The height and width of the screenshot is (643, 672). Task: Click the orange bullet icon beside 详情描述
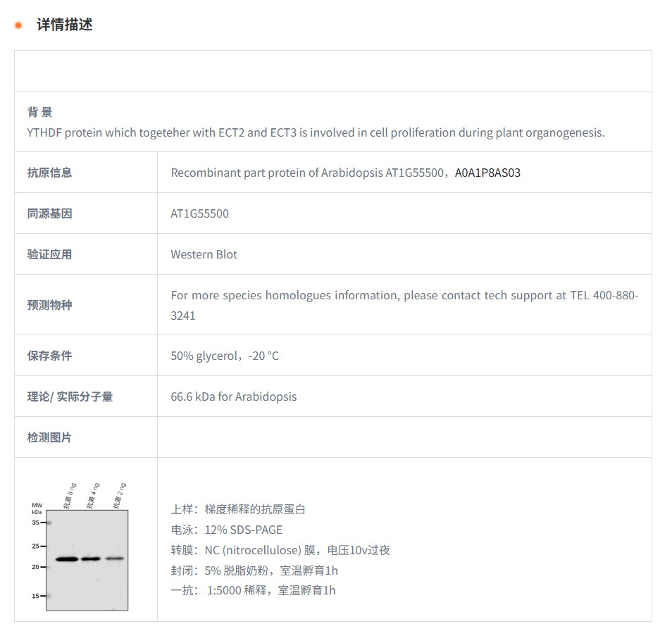tap(18, 25)
